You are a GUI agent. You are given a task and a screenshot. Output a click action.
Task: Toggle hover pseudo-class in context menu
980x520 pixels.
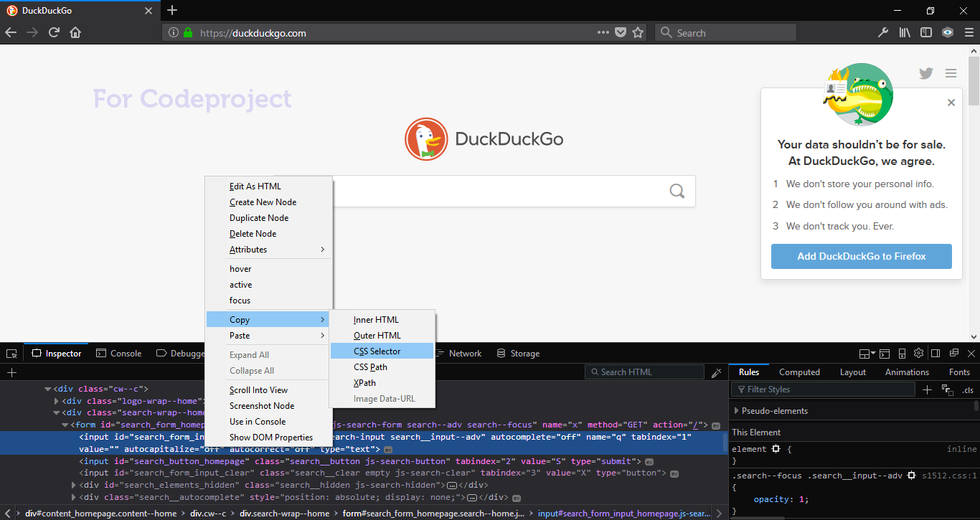coord(240,269)
